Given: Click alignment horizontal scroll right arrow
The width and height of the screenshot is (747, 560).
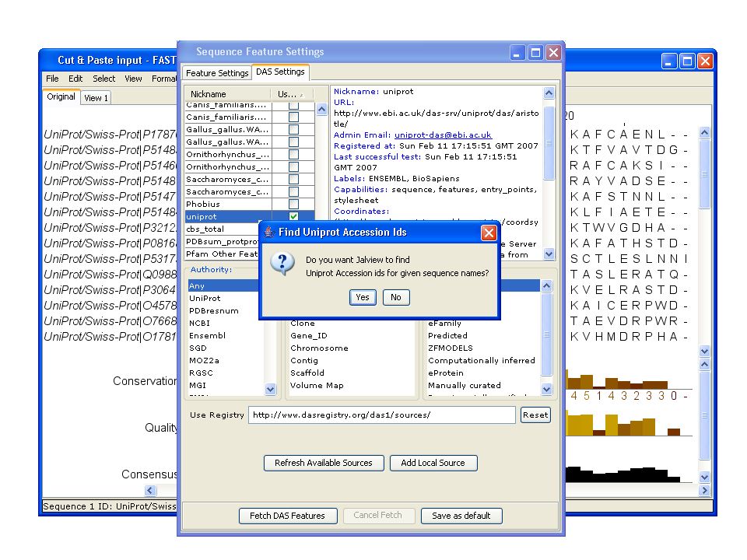Looking at the screenshot, I should pos(705,490).
